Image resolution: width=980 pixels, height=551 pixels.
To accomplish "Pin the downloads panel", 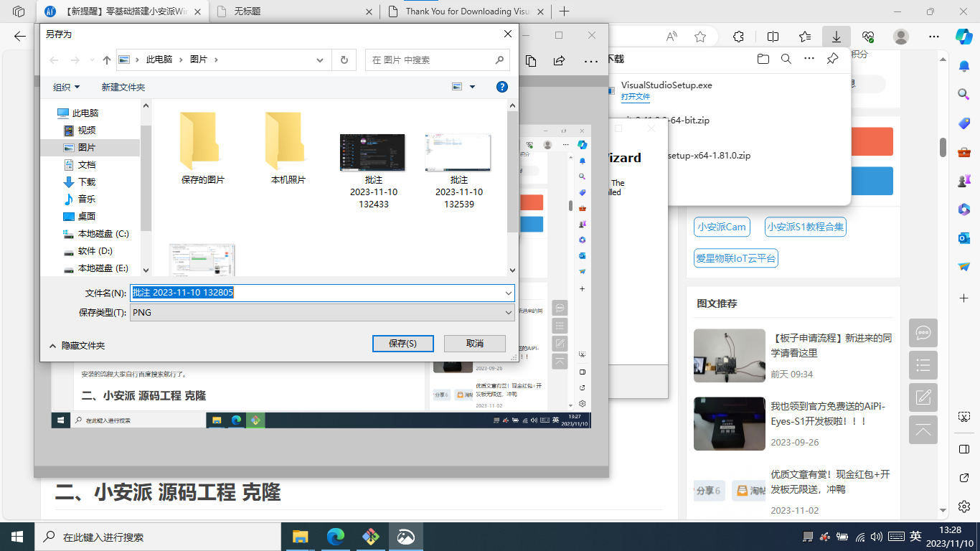I will pyautogui.click(x=832, y=59).
